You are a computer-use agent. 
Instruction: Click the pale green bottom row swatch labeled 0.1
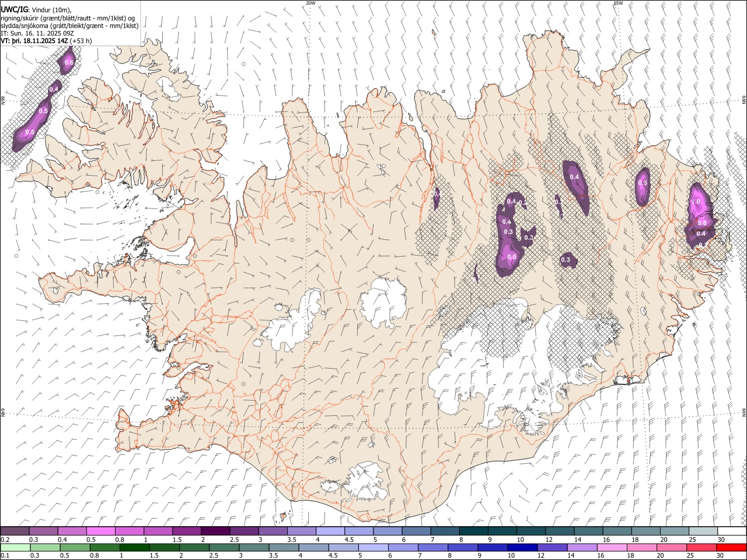tap(15, 548)
